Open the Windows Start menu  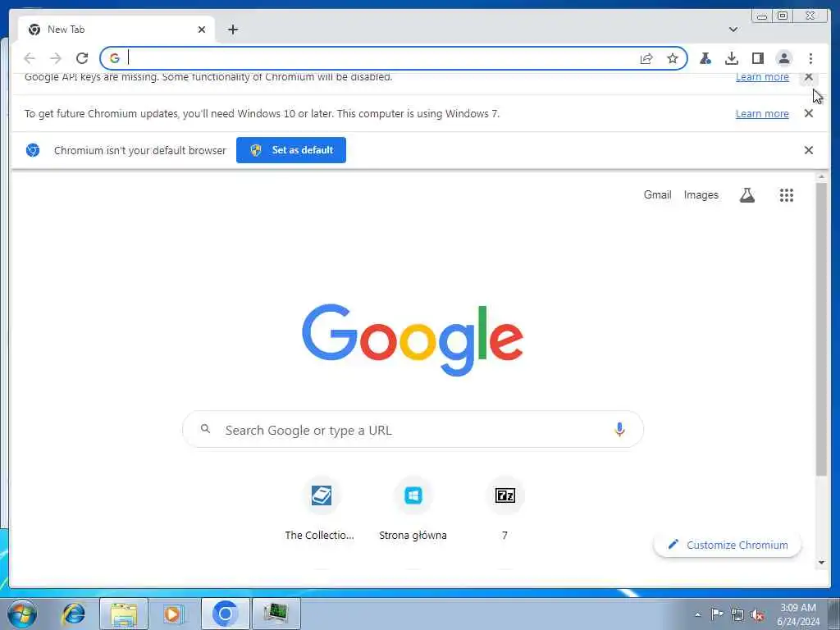pos(22,614)
